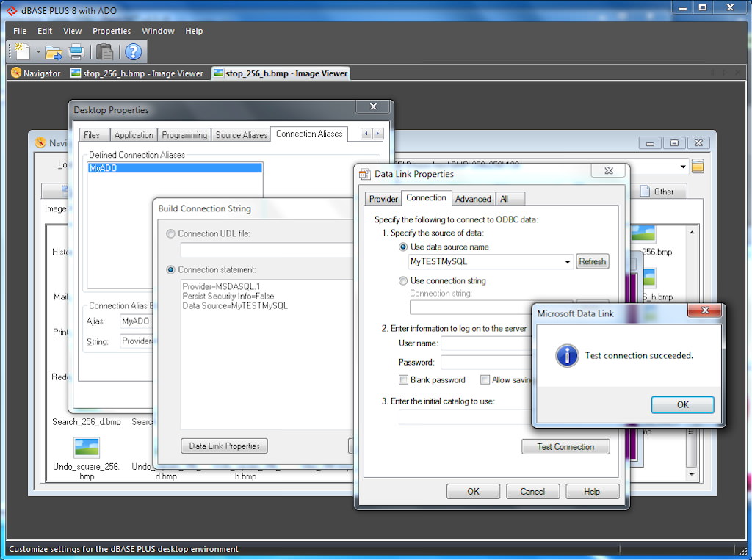This screenshot has width=752, height=560.
Task: Click the String input field in Desktop Properties
Action: click(x=136, y=341)
